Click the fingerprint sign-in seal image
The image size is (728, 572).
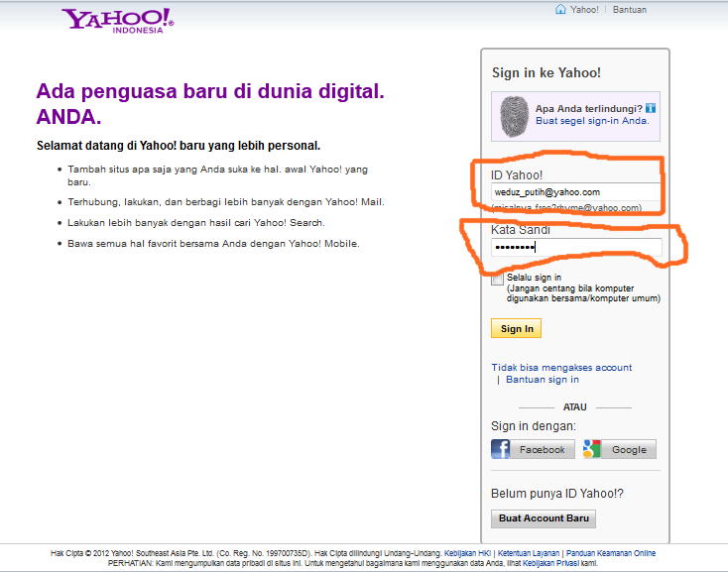[514, 116]
